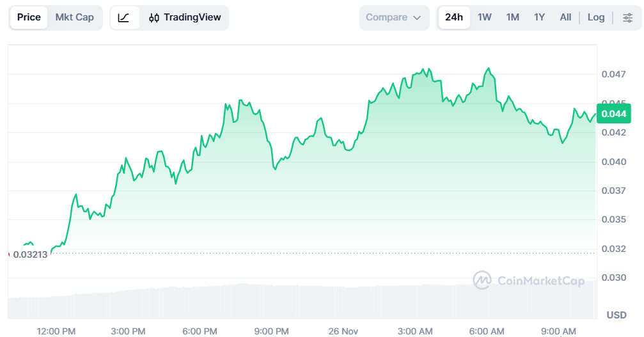Select the 1M time range
Screen dimensions: 644x337
(x=513, y=18)
